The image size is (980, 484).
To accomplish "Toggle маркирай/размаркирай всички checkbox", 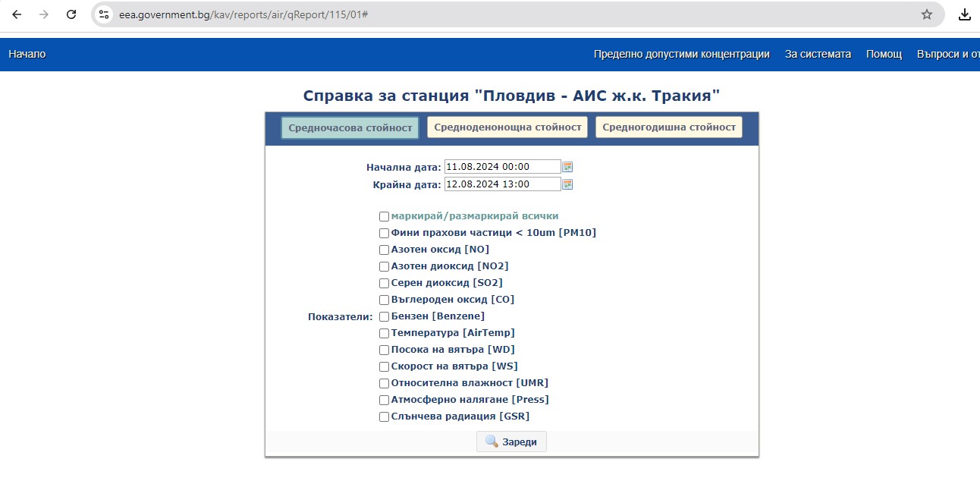I will 384,217.
